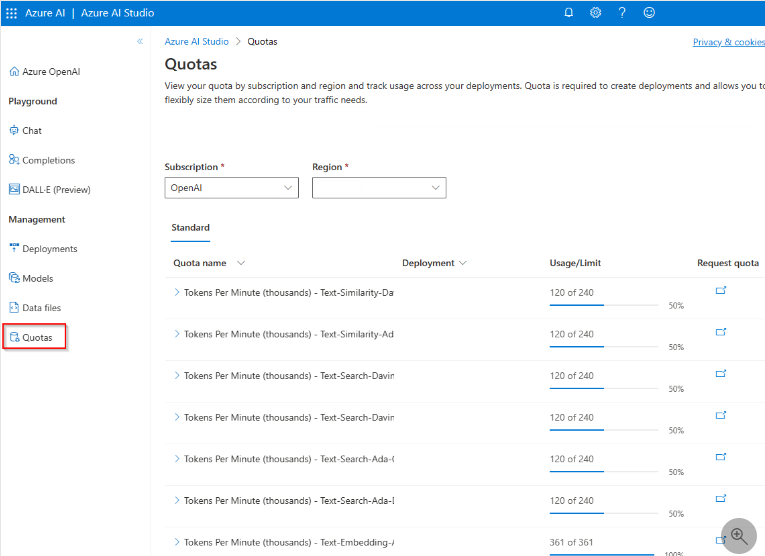The width and height of the screenshot is (765, 556).
Task: Open the Chat playground
Action: click(25, 131)
